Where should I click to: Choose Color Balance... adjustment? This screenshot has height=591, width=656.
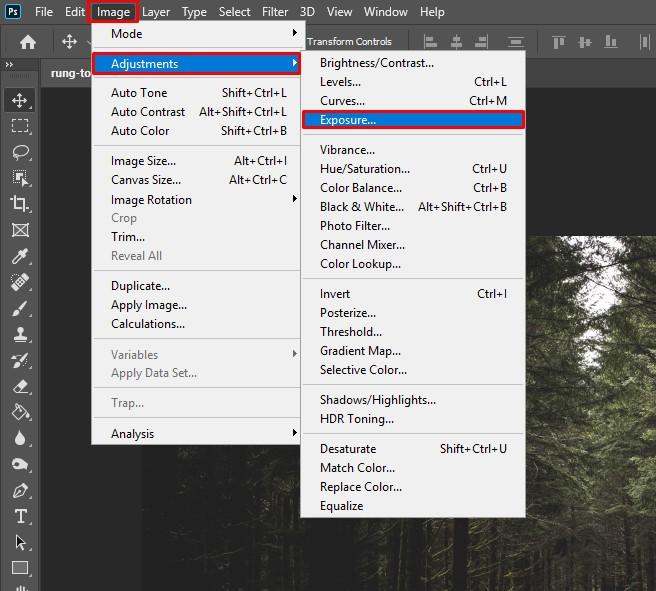(x=413, y=188)
